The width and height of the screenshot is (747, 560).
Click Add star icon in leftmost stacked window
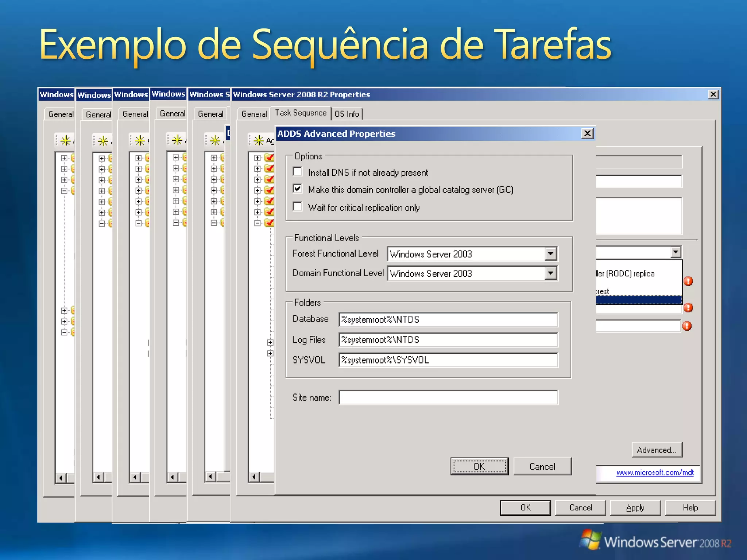tap(66, 140)
